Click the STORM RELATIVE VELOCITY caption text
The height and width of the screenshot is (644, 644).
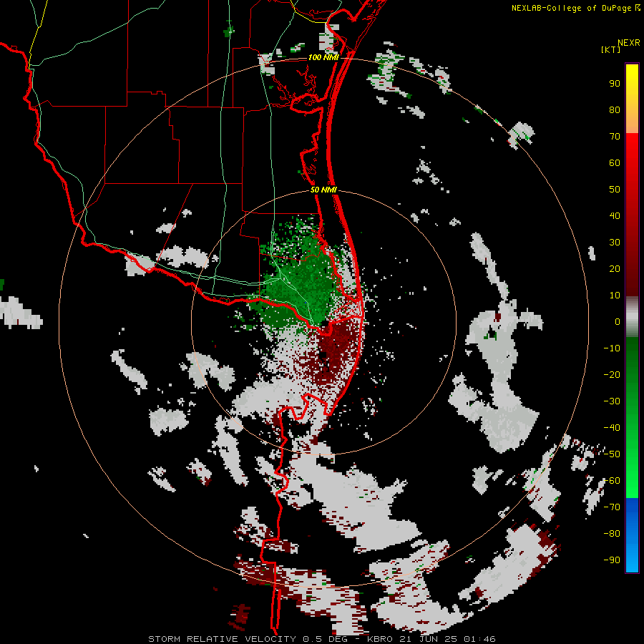click(x=223, y=639)
